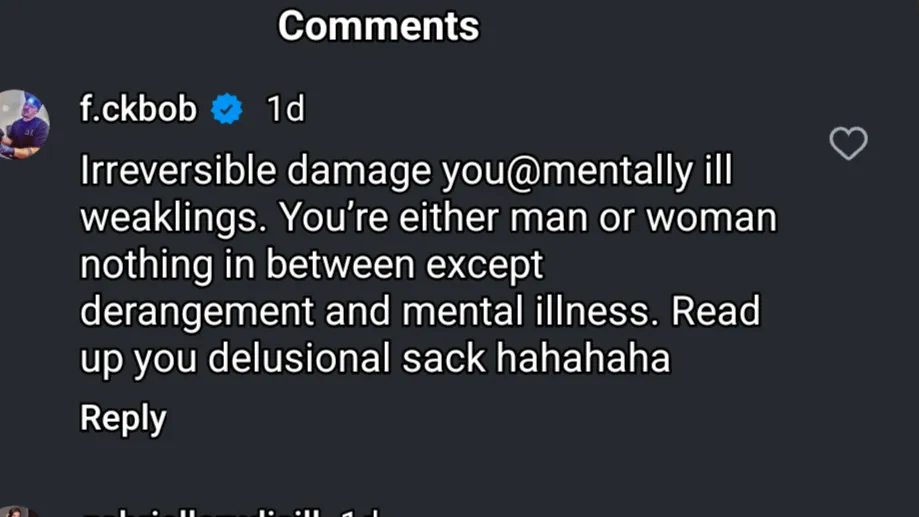The height and width of the screenshot is (517, 919).
Task: Open the f.ckbob username link
Action: [138, 109]
